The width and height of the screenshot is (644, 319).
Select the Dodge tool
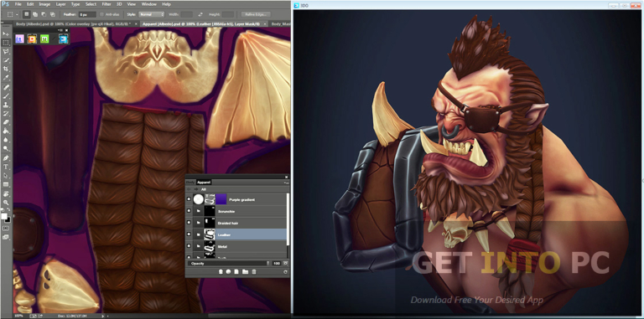(x=6, y=148)
